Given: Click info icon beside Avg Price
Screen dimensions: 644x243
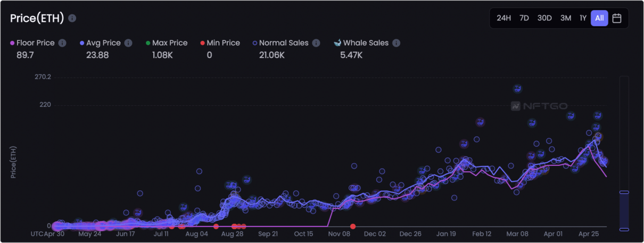Looking at the screenshot, I should click(128, 43).
